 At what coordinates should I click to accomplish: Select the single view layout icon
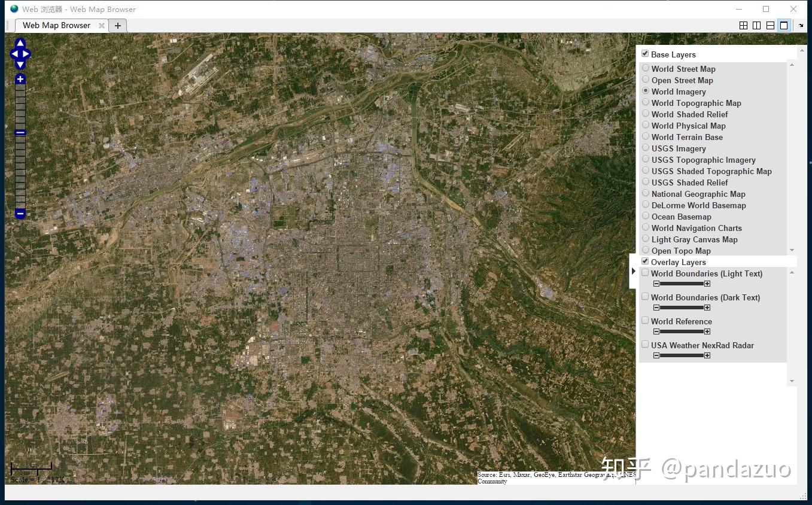(x=784, y=25)
